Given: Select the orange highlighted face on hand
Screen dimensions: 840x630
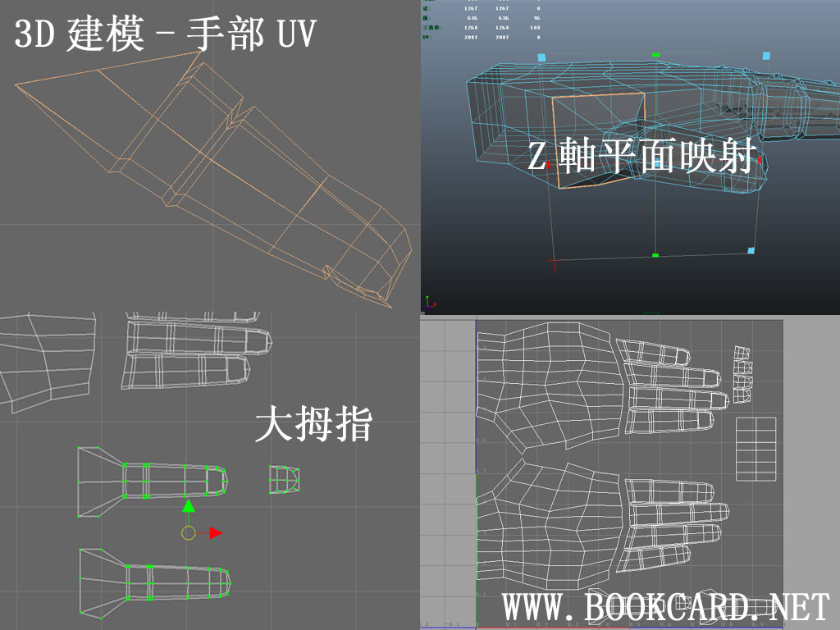Looking at the screenshot, I should tap(599, 139).
